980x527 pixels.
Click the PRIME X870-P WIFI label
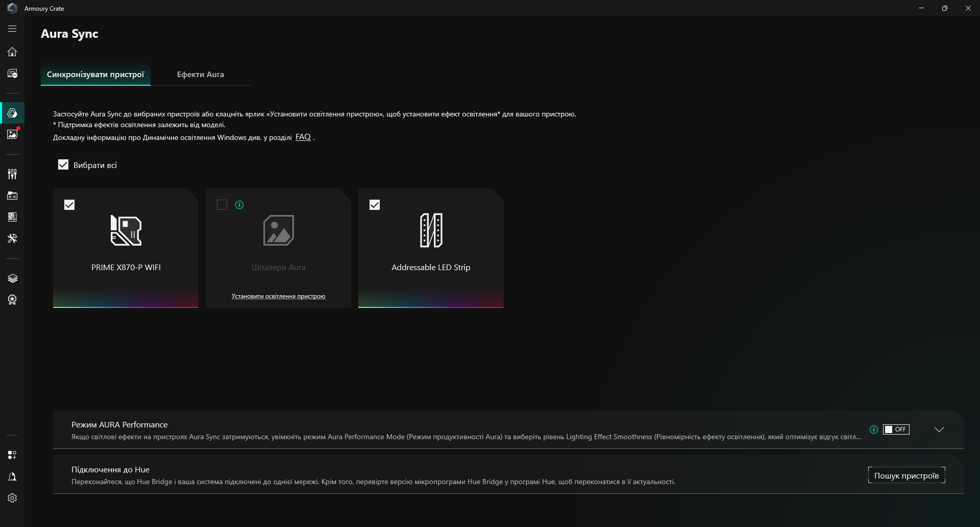tap(126, 268)
